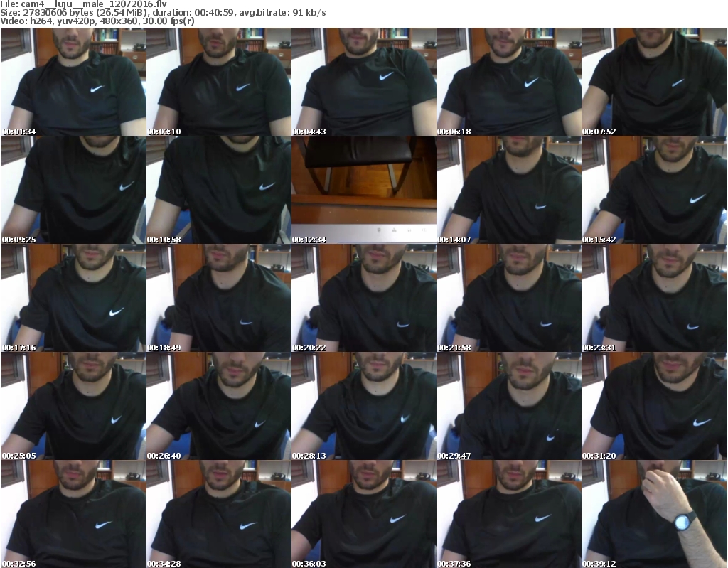Open the frame stamped 00:37:36

tap(509, 514)
